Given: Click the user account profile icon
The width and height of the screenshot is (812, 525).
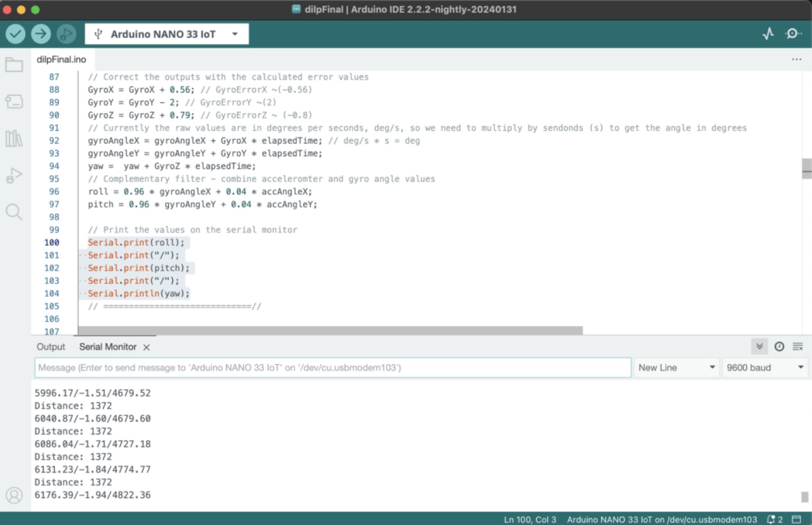Looking at the screenshot, I should (14, 495).
